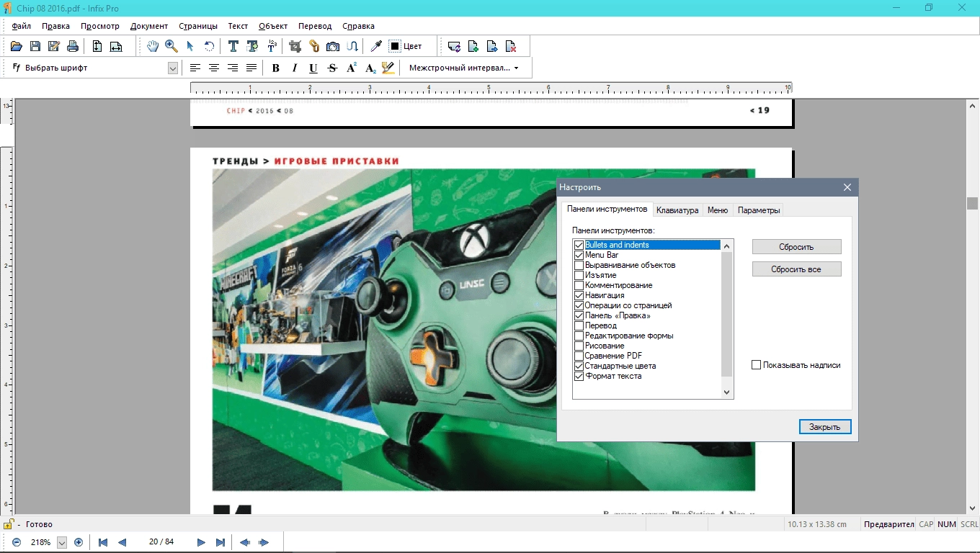The width and height of the screenshot is (980, 553).
Task: Click the Выбрать шрифт font field
Action: point(95,68)
